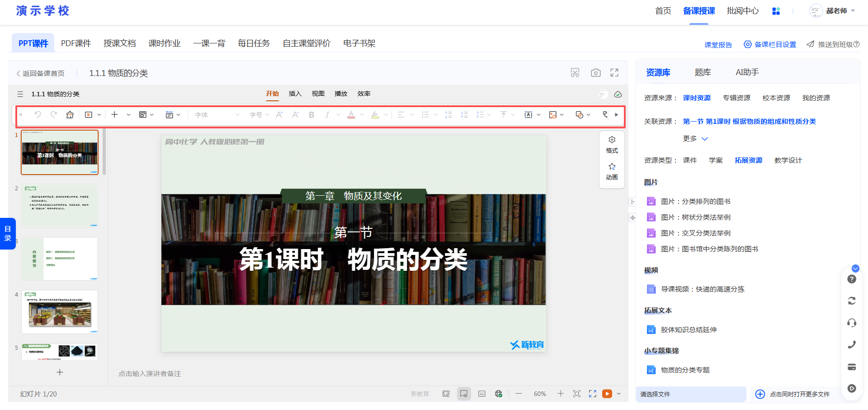Open the AI助手 tab

[x=747, y=72]
